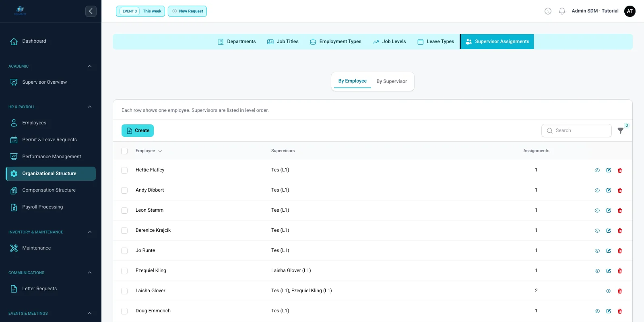
Task: Delete Andy Dibbert's supervisor assignment
Action: pyautogui.click(x=620, y=190)
